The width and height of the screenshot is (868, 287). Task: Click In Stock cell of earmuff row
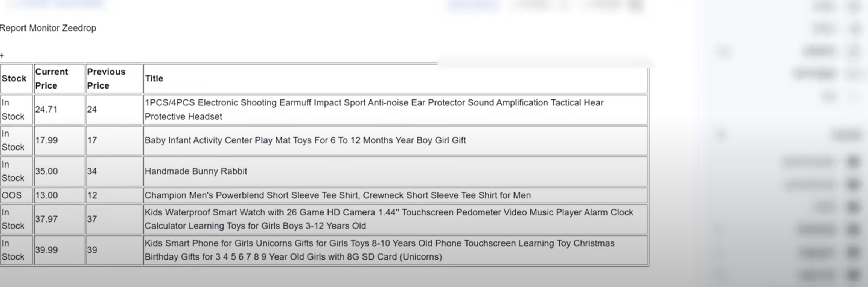(x=12, y=110)
